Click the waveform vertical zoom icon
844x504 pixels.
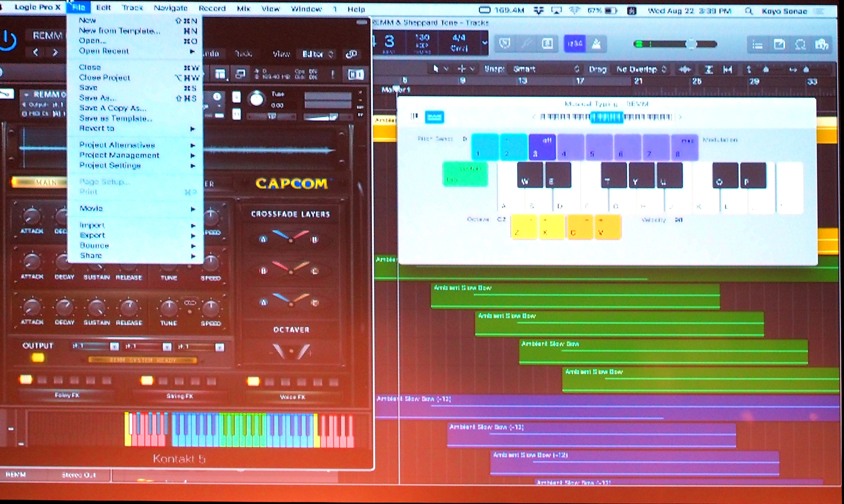click(685, 70)
